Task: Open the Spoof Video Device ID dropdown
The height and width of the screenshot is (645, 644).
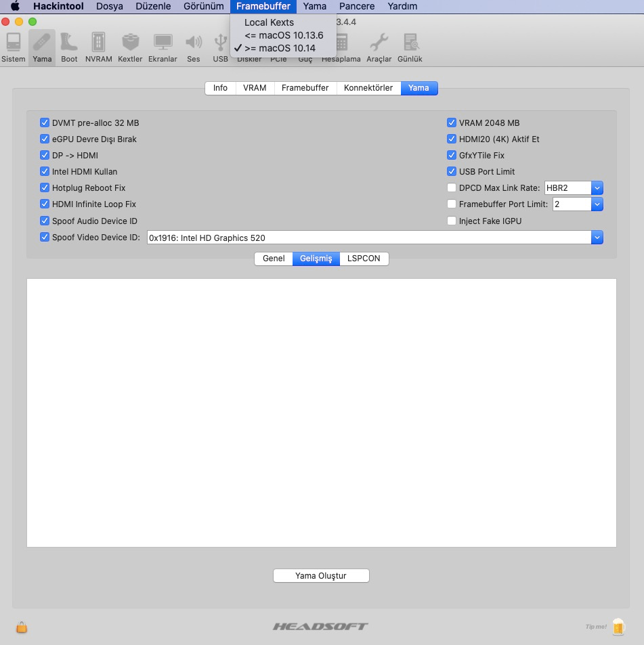Action: (597, 238)
